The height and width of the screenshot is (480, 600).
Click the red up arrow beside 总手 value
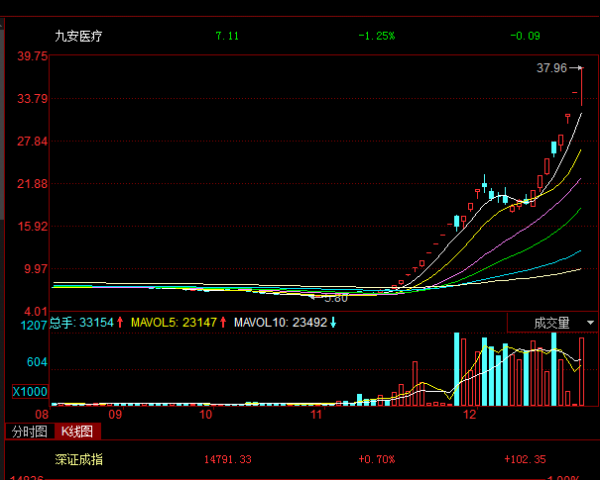tap(121, 322)
